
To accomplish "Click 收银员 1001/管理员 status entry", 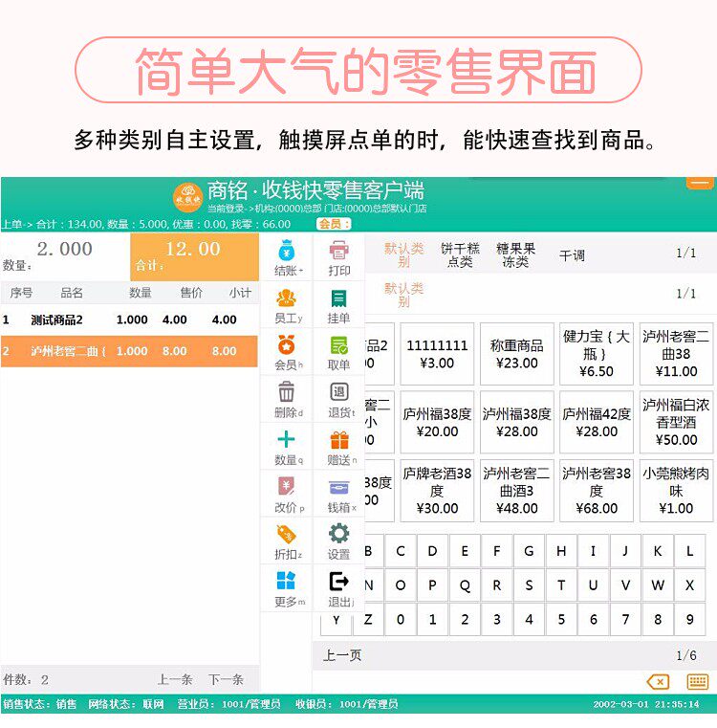I will [x=347, y=704].
